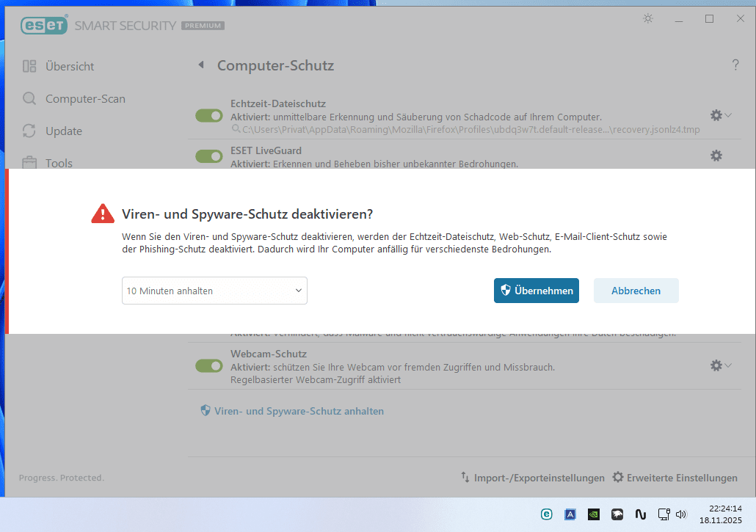Open the '10 Minuten anhalten' duration dropdown
756x532 pixels.
point(214,291)
